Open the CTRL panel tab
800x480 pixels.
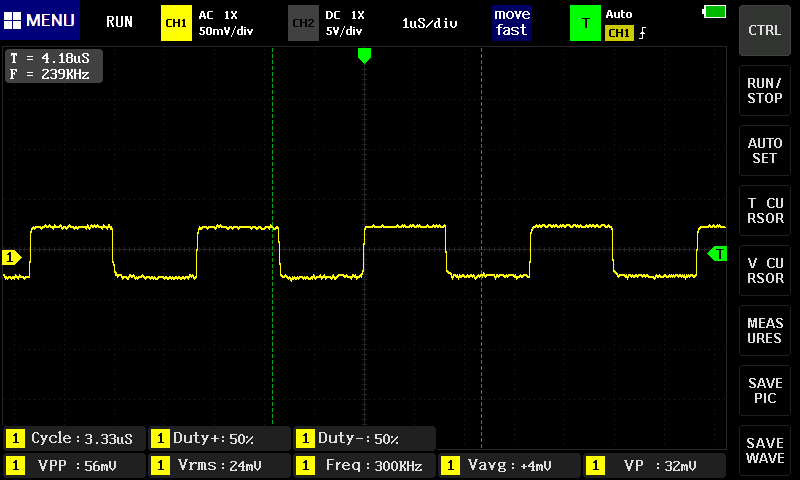(x=765, y=30)
